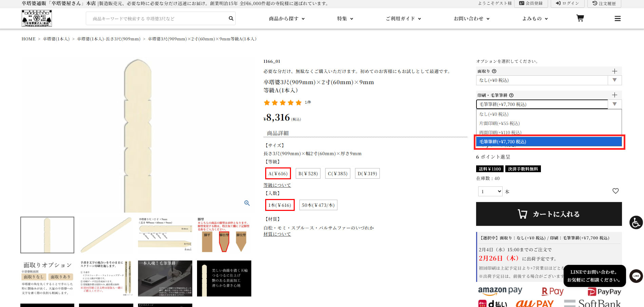Open the hamburger menu icon
The image size is (644, 307).
(618, 19)
